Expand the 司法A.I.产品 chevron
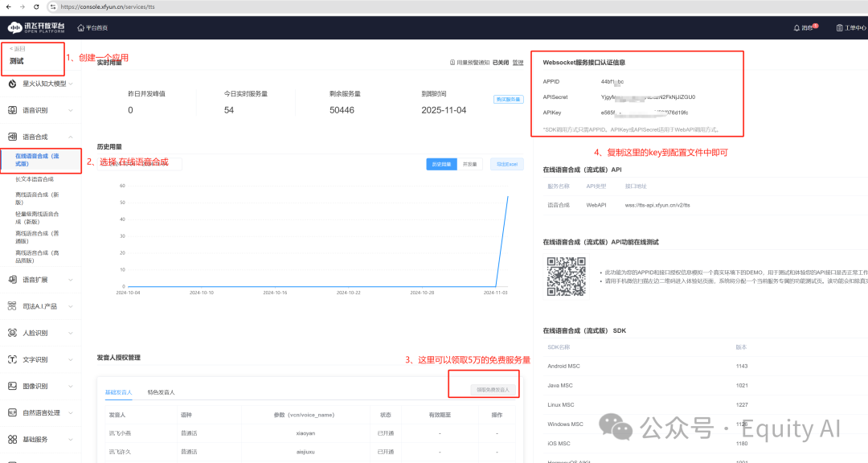The height and width of the screenshot is (463, 868). pyautogui.click(x=70, y=306)
